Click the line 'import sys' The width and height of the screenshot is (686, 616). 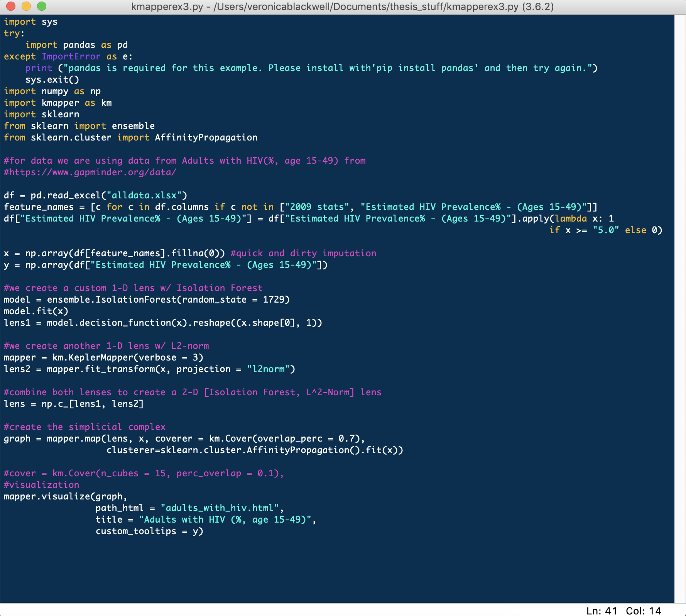pos(30,22)
